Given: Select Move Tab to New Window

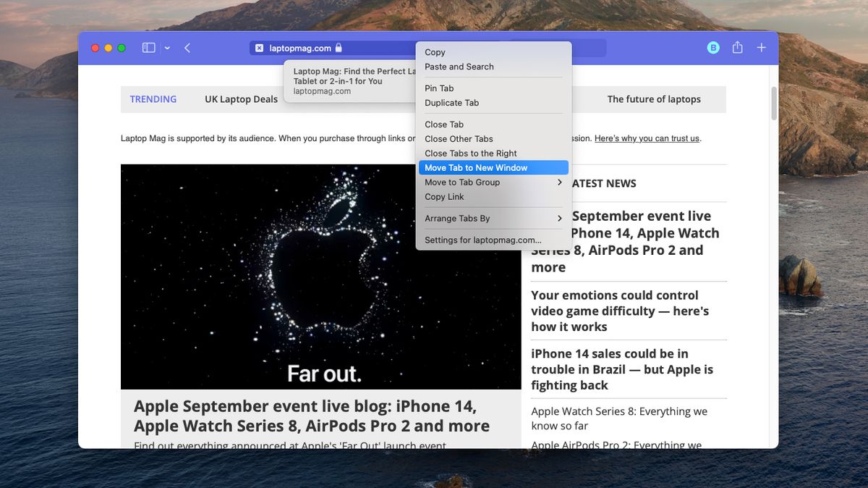Looking at the screenshot, I should click(492, 167).
